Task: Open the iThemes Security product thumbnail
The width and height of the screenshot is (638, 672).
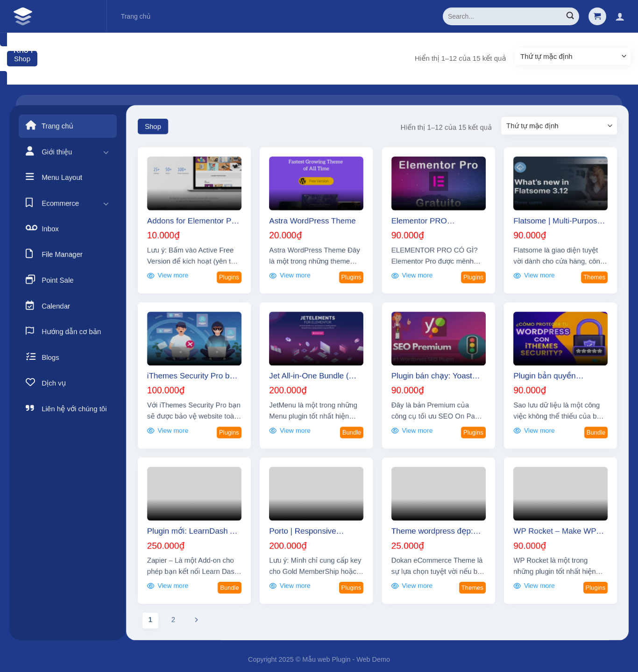Action: [x=194, y=338]
